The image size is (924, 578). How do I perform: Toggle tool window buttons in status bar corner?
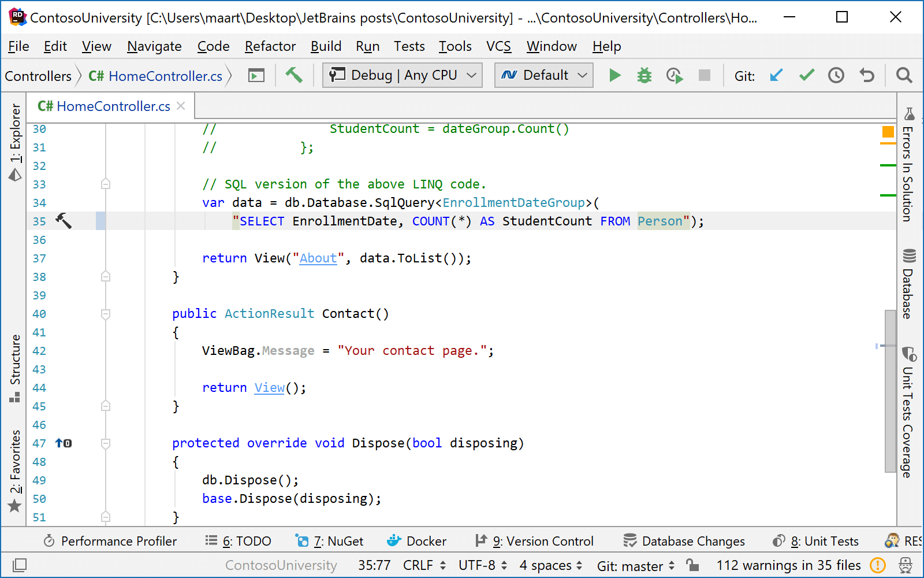point(19,565)
